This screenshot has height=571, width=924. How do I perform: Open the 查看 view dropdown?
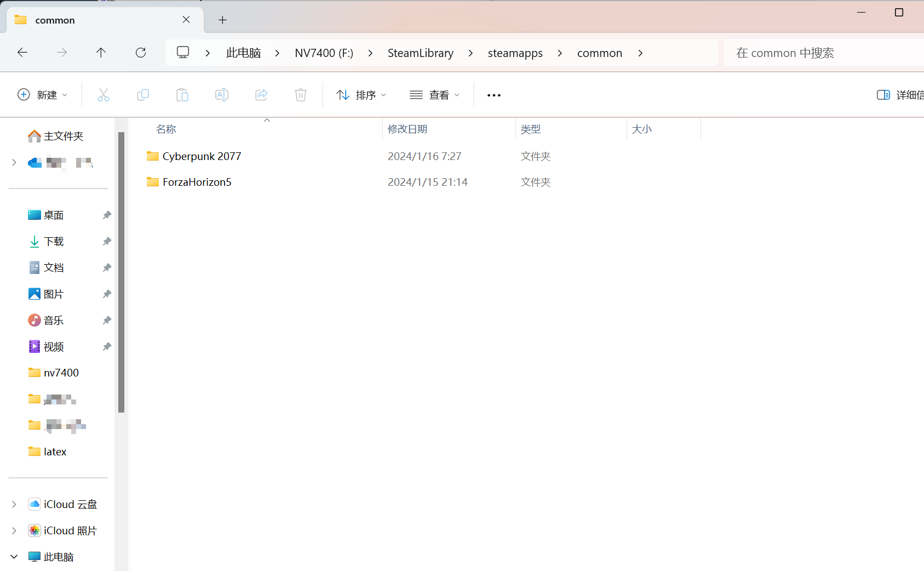(434, 95)
